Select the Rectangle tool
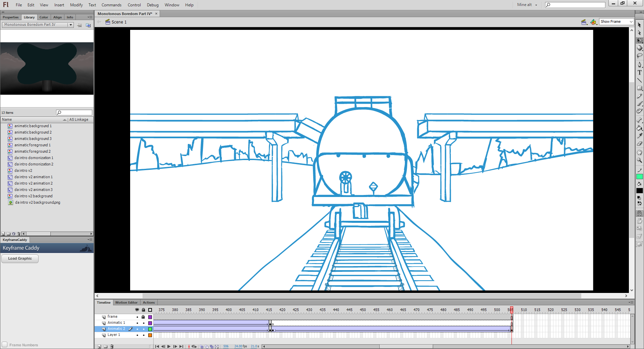Viewport: 644px width, 349px height. (x=639, y=88)
